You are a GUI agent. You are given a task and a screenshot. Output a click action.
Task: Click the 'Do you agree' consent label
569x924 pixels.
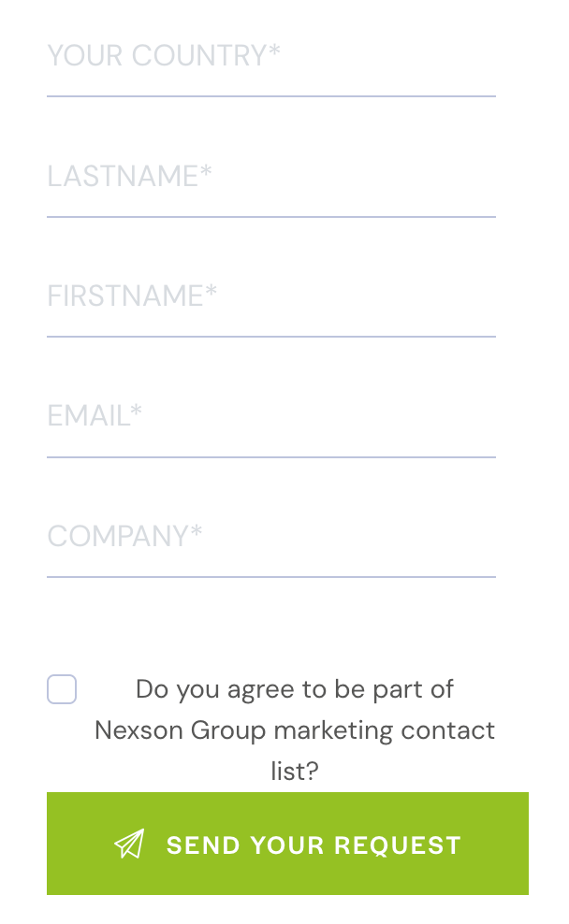coord(295,730)
